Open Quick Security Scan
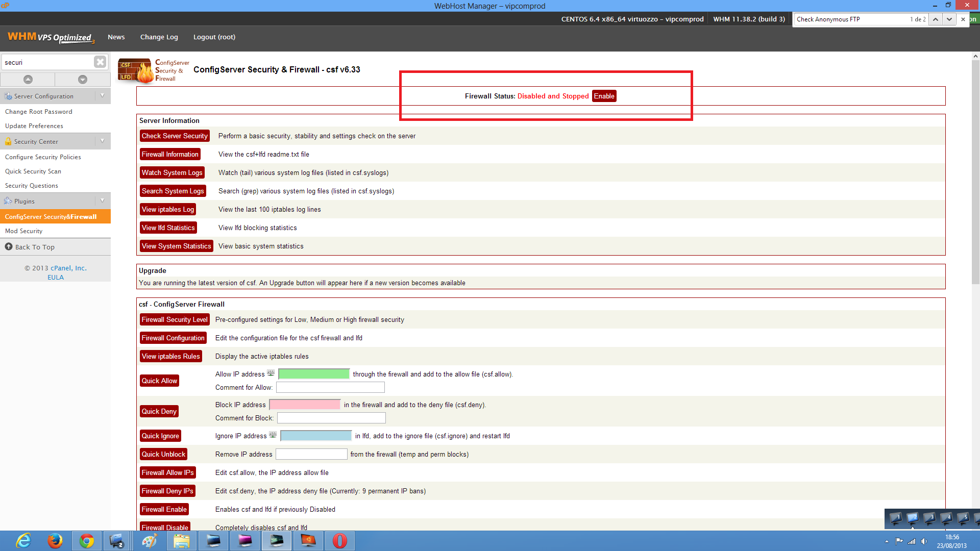 (x=33, y=171)
